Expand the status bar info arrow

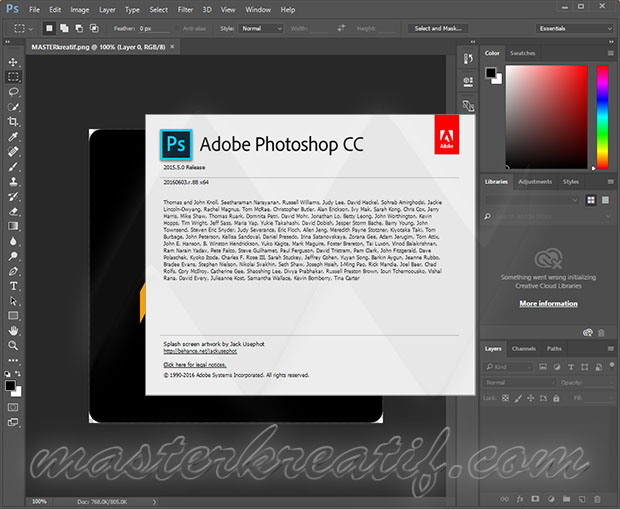click(x=155, y=502)
